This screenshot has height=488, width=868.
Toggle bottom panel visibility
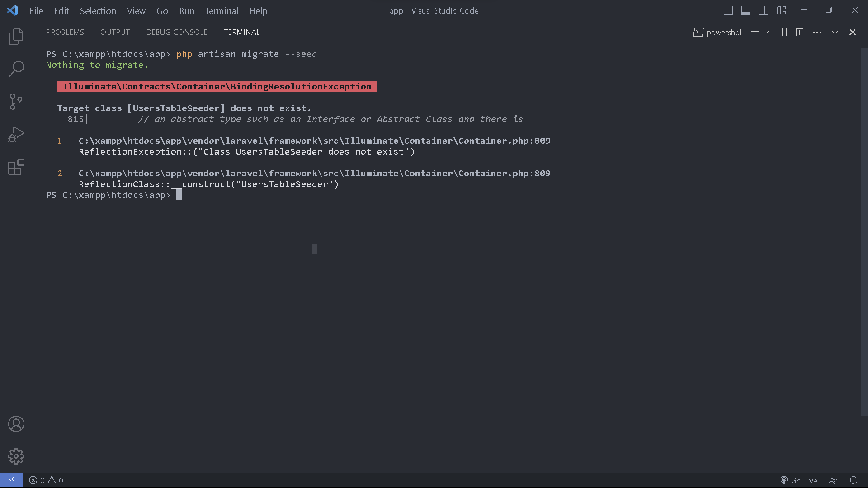(x=746, y=10)
